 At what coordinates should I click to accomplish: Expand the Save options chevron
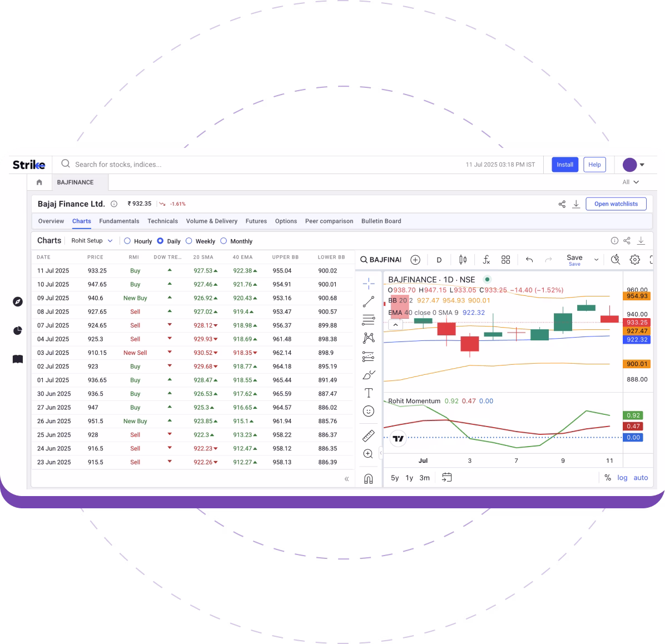[596, 259]
